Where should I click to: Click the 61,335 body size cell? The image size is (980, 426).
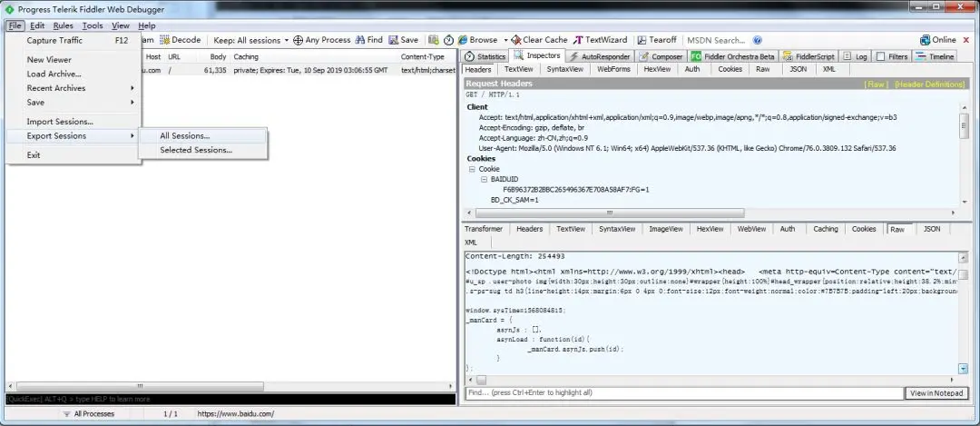coord(215,70)
